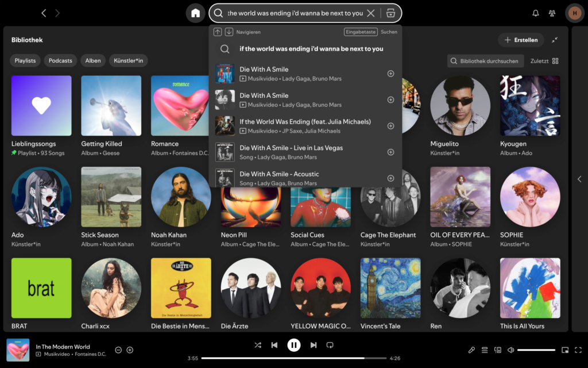
Task: Open the notifications bell
Action: 535,13
